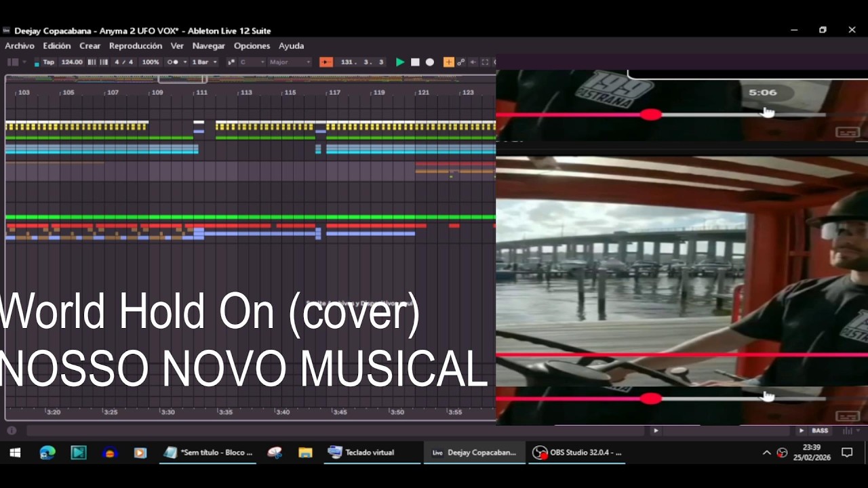
Task: Arm the round arrangement record button
Action: [x=430, y=62]
